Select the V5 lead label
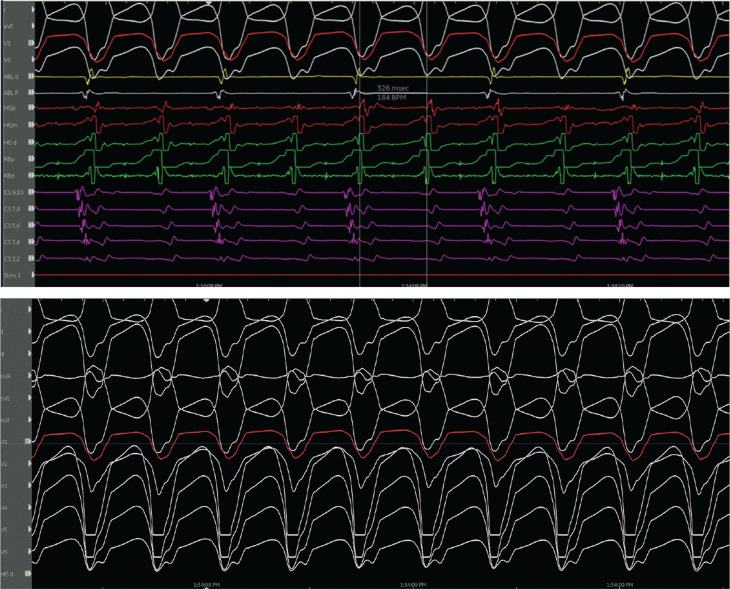Screen dimensions: 730x589 [x=4, y=530]
